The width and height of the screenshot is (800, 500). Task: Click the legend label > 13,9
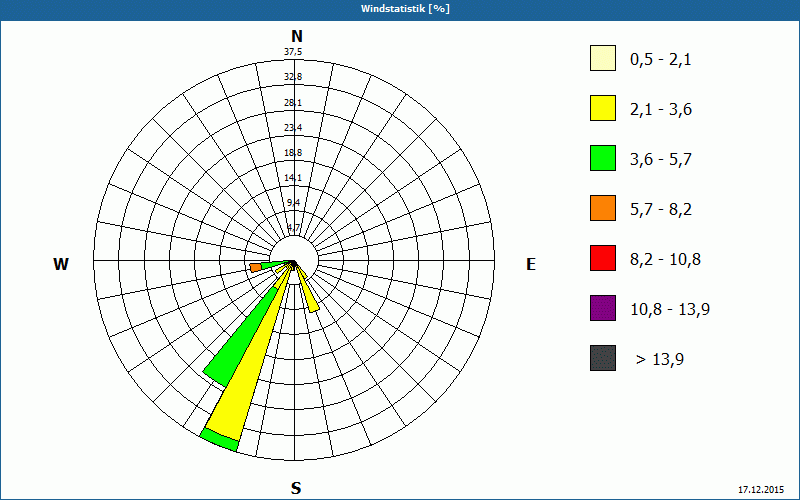coord(660,360)
